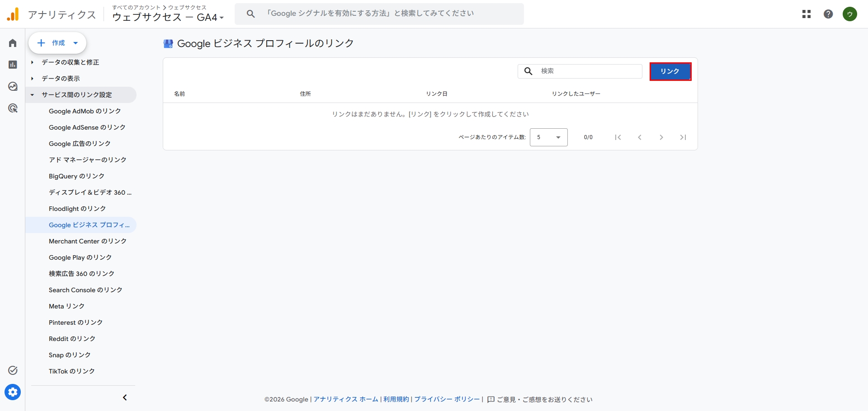Click the 名前 column header

click(179, 94)
